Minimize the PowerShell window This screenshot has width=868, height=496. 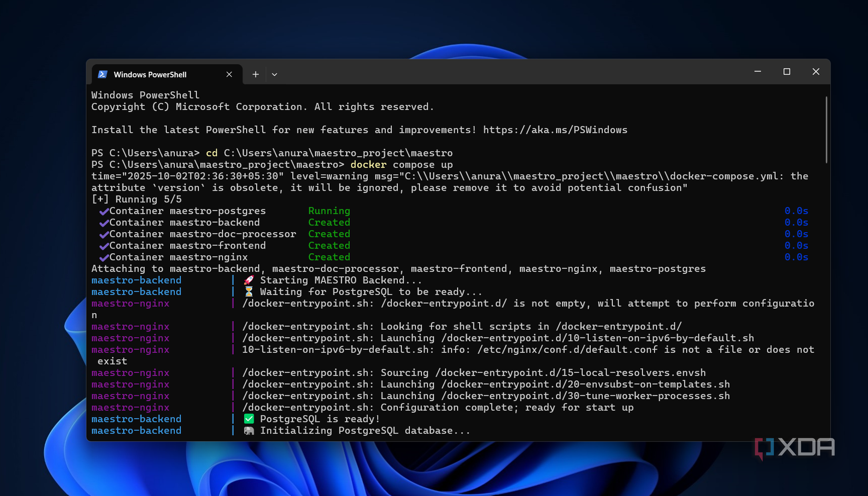pos(758,72)
